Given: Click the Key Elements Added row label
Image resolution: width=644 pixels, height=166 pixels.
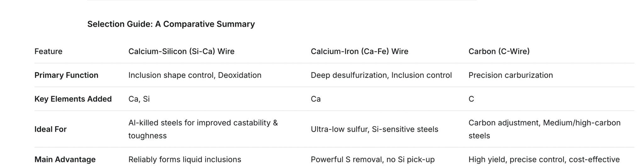Looking at the screenshot, I should (73, 99).
